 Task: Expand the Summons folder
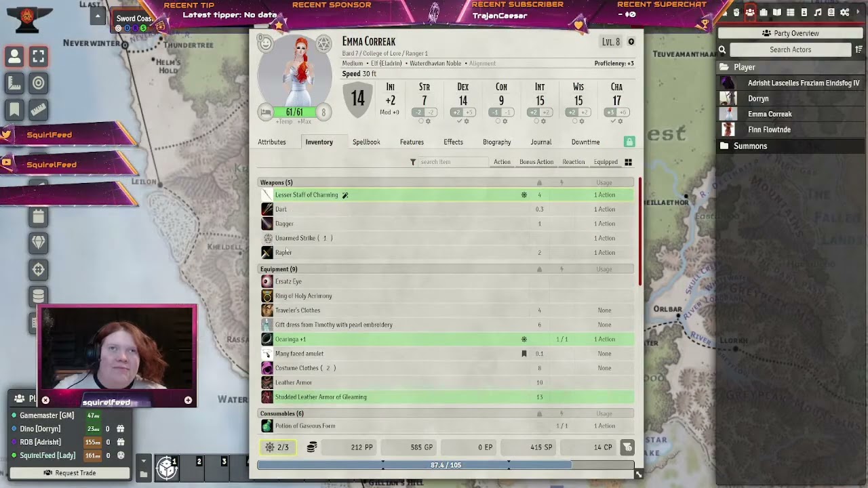tap(790, 146)
